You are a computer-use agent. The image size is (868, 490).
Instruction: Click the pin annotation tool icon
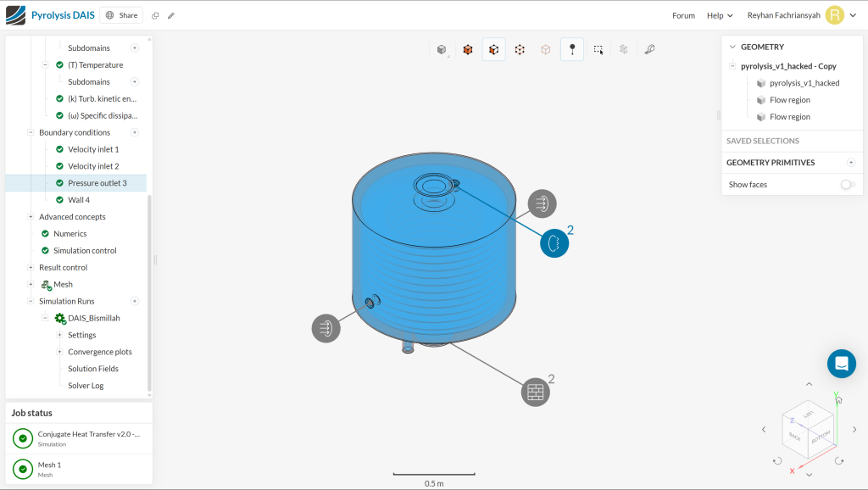pos(572,50)
